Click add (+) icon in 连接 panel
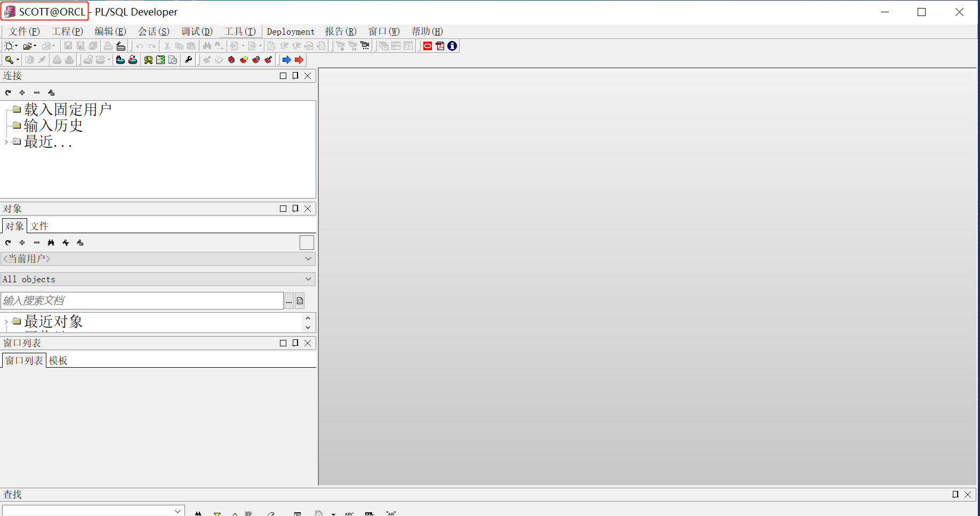This screenshot has width=980, height=516. pyautogui.click(x=22, y=93)
